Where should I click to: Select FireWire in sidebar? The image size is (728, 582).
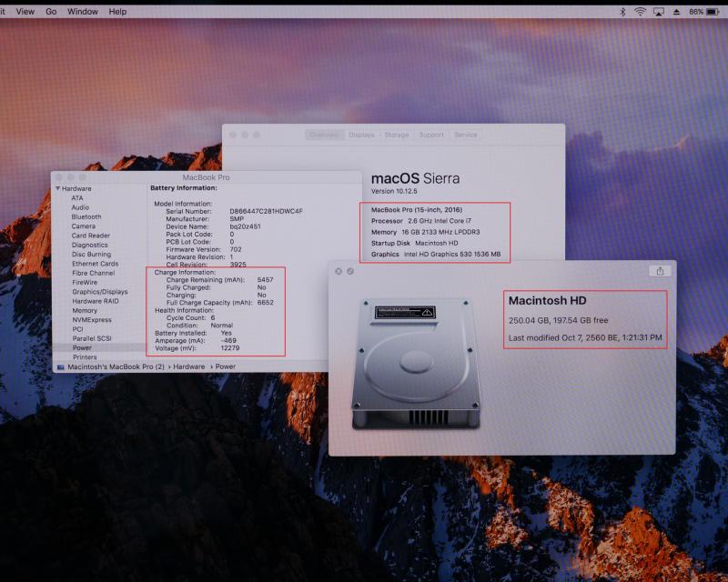(x=85, y=282)
